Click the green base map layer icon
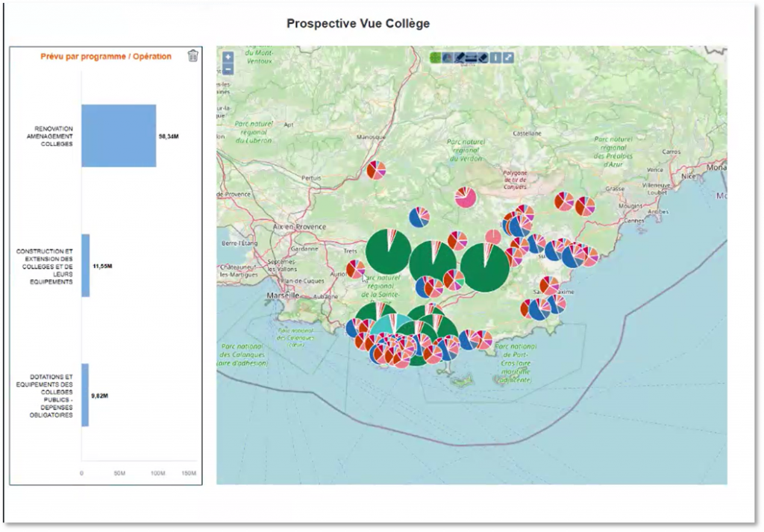The height and width of the screenshot is (532, 764). (435, 57)
